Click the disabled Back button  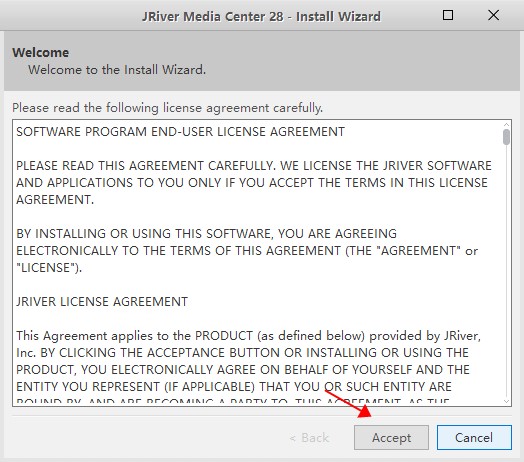click(x=309, y=438)
